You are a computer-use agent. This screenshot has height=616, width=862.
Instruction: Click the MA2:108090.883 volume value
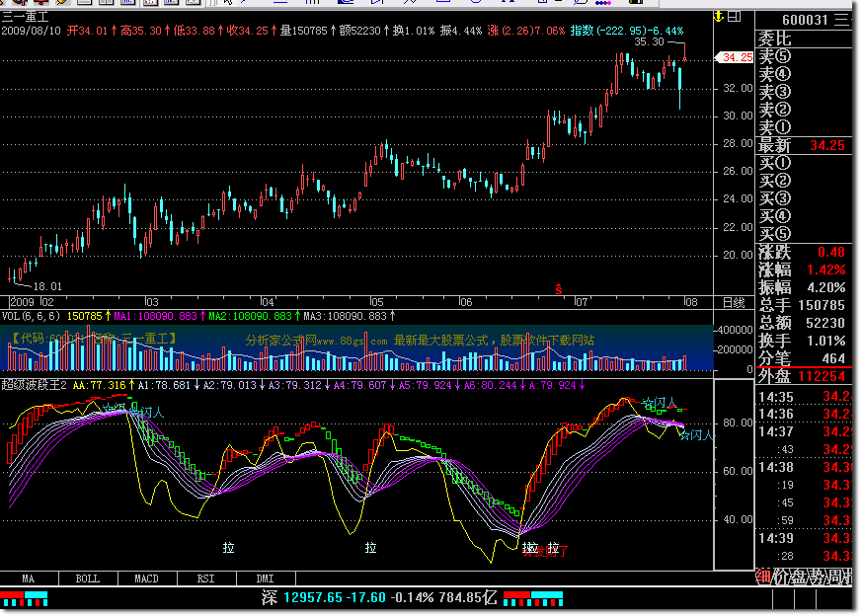point(251,316)
